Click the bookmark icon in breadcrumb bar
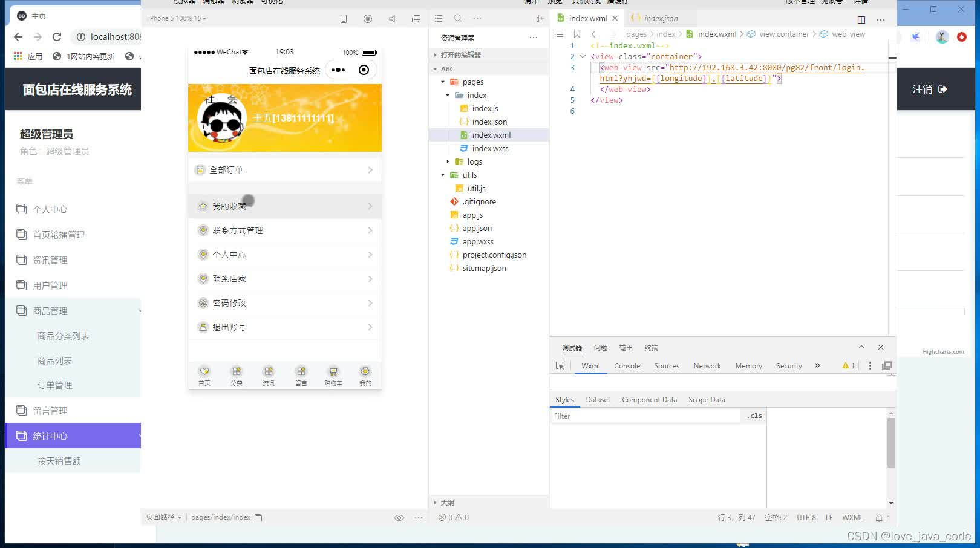 [x=577, y=34]
